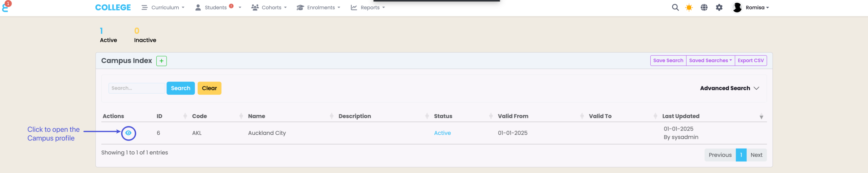Expand the Advanced Search panel
This screenshot has height=173, width=868.
point(729,88)
